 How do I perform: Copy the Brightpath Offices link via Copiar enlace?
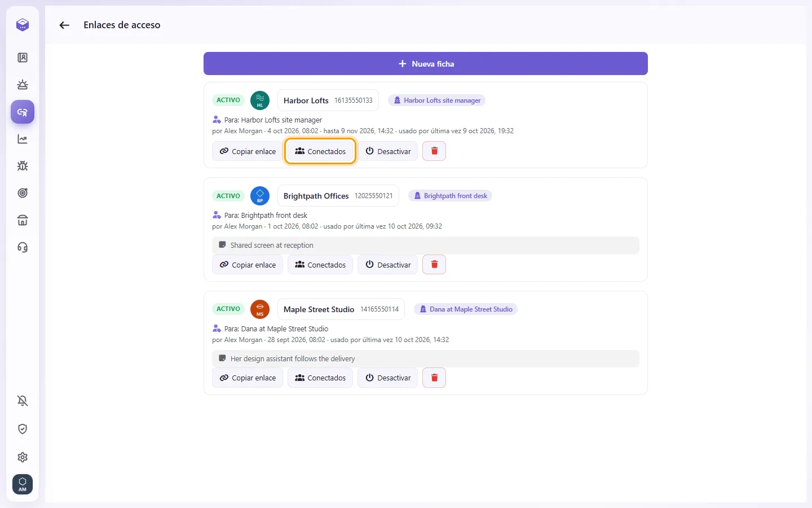(x=248, y=265)
